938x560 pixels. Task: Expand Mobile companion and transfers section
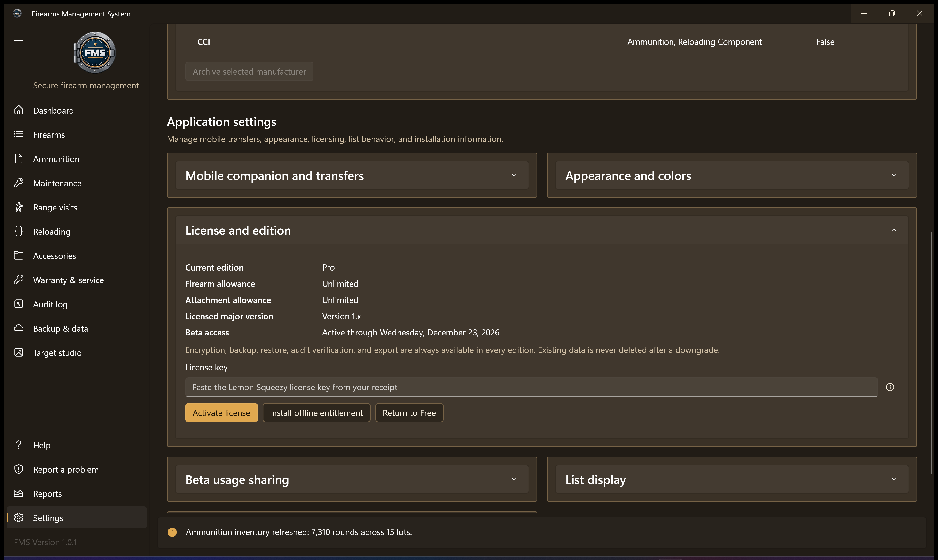tap(352, 175)
